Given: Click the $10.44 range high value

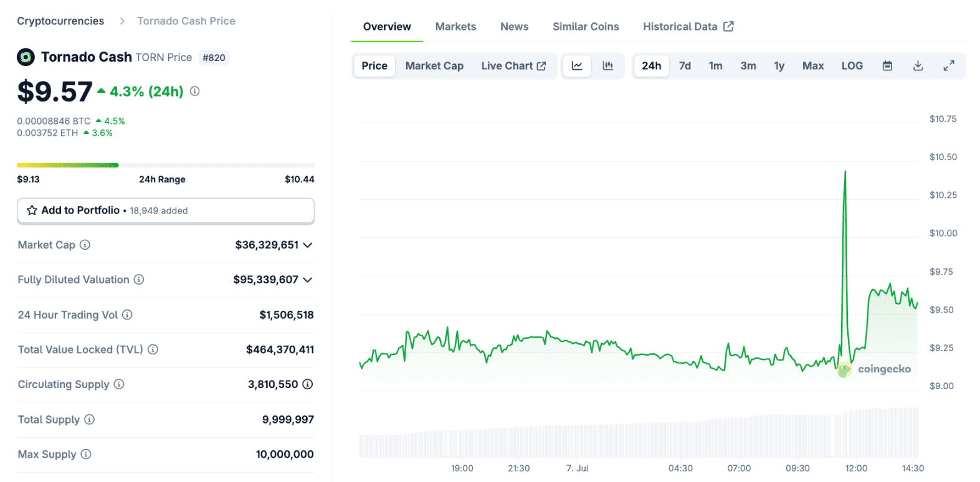Looking at the screenshot, I should 300,179.
